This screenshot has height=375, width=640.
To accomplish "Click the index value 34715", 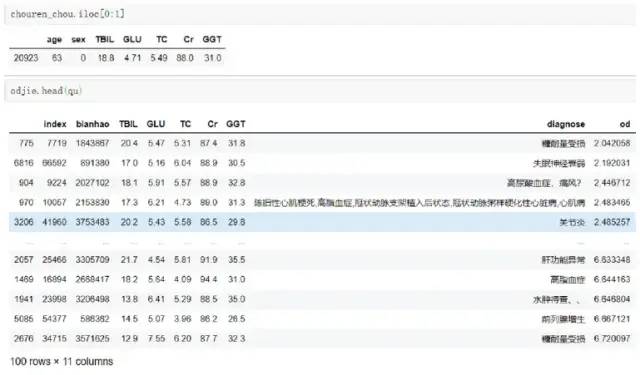I will [54, 338].
